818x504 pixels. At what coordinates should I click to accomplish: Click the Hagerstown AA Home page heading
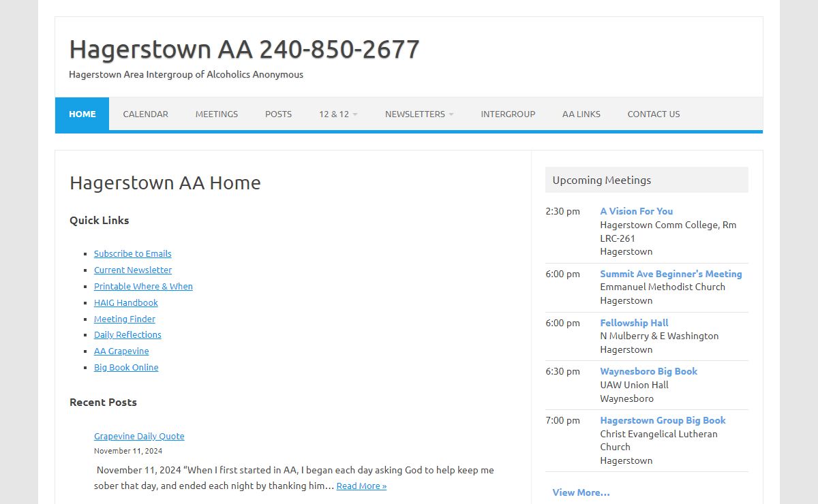coord(165,183)
